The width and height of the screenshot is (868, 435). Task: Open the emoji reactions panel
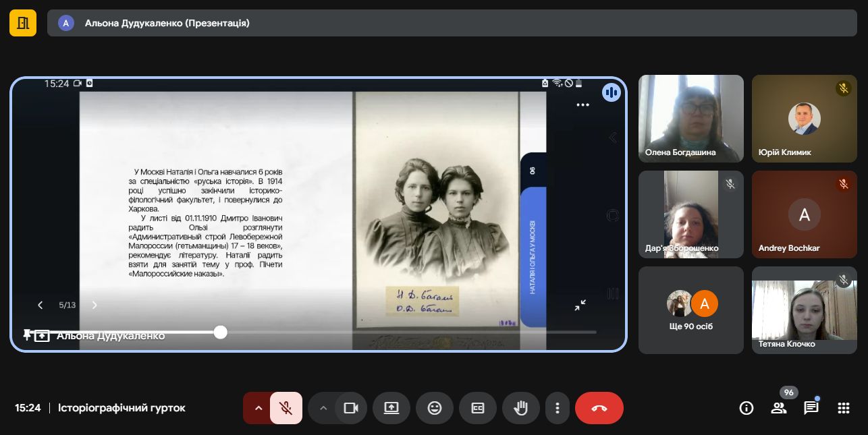point(435,408)
